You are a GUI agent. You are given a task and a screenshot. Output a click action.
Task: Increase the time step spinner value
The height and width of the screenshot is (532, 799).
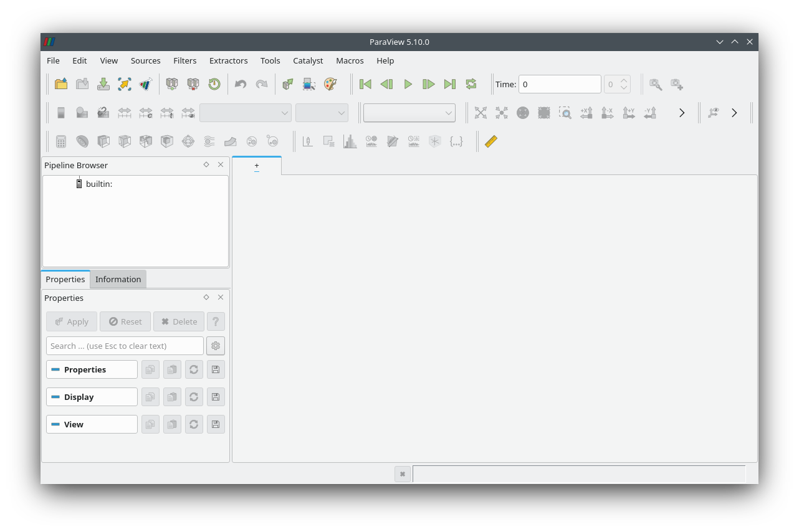point(624,80)
